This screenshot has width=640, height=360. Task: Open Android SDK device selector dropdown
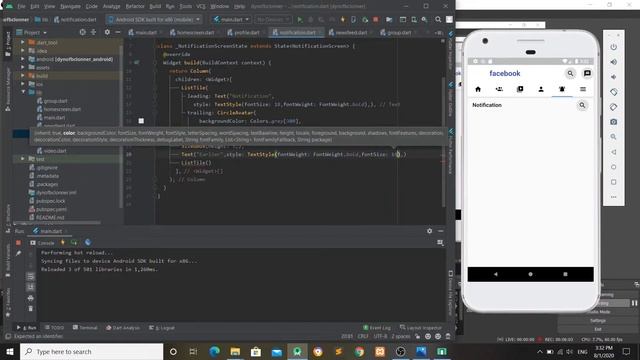tap(155, 20)
